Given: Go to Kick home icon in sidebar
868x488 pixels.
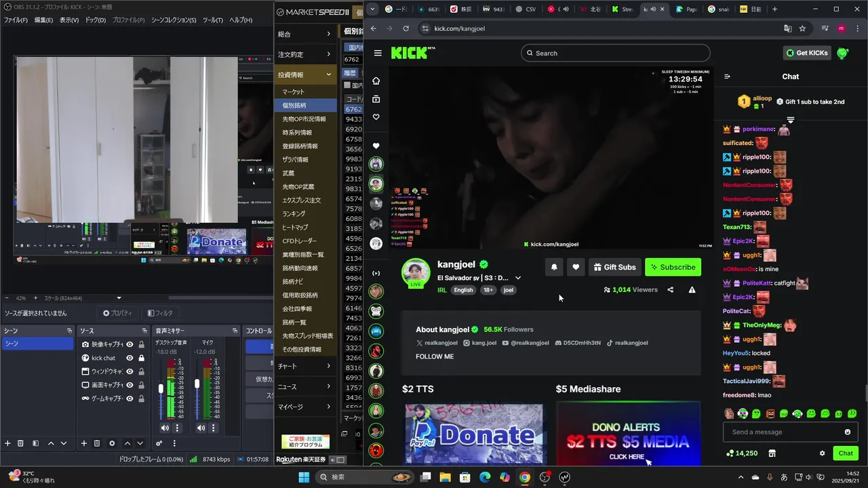Looking at the screenshot, I should 376,81.
